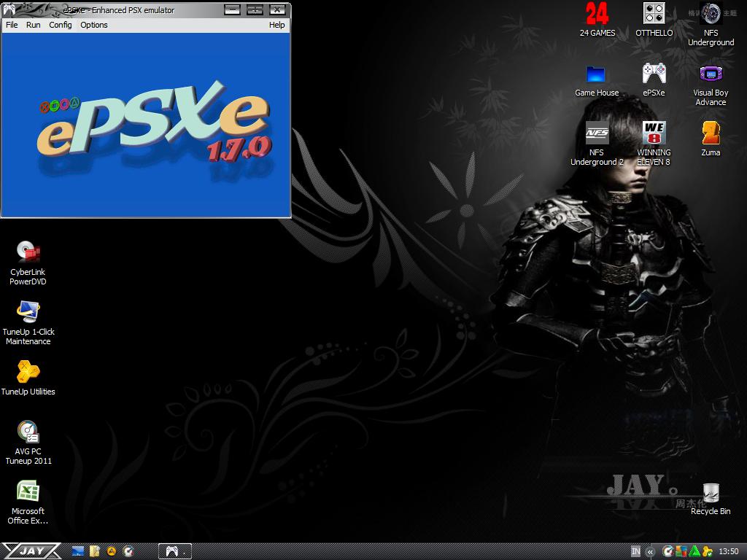Image resolution: width=747 pixels, height=560 pixels.
Task: Select the AVG PC Tuneup 2011 icon
Action: 28,443
